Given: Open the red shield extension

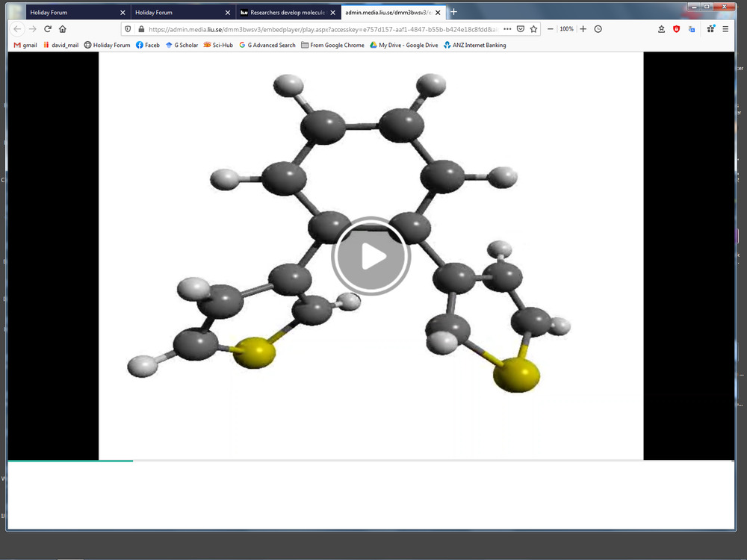Looking at the screenshot, I should coord(677,29).
